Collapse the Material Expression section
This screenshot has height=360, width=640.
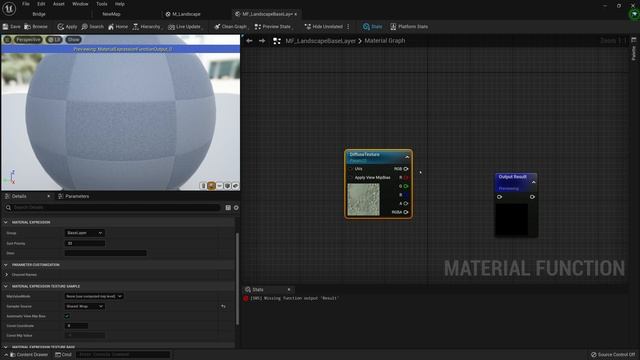point(6,222)
